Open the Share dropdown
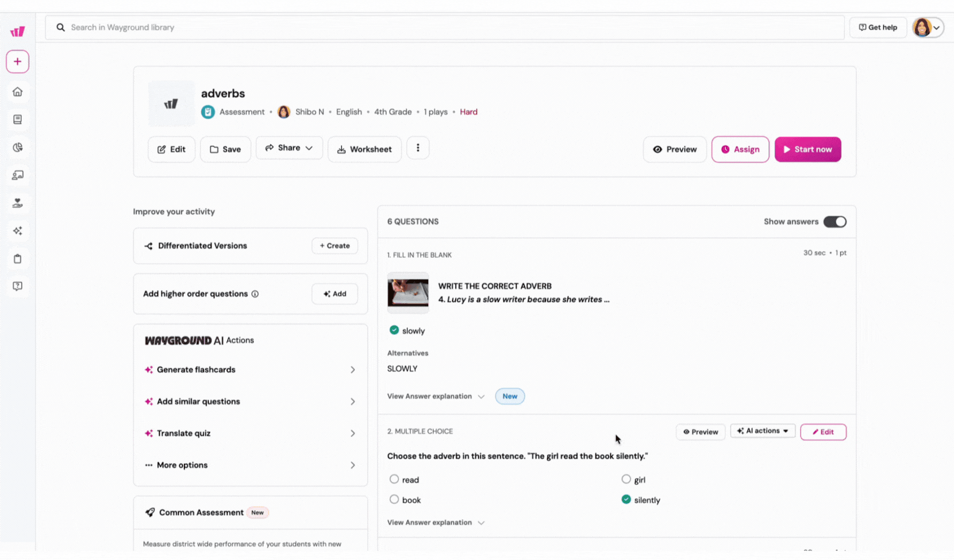 point(289,148)
